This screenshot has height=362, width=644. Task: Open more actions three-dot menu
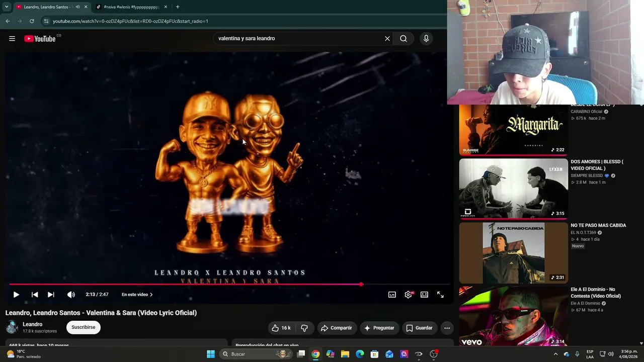coord(447,328)
